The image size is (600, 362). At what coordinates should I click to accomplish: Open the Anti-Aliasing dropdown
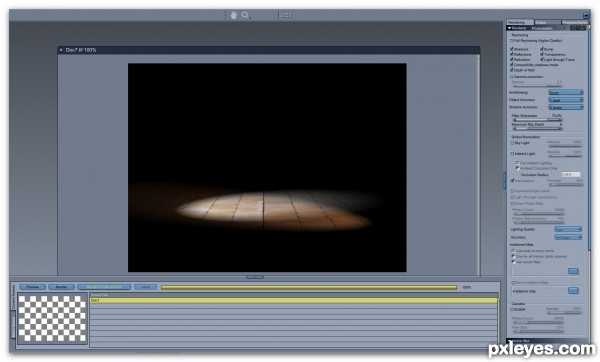tap(566, 93)
